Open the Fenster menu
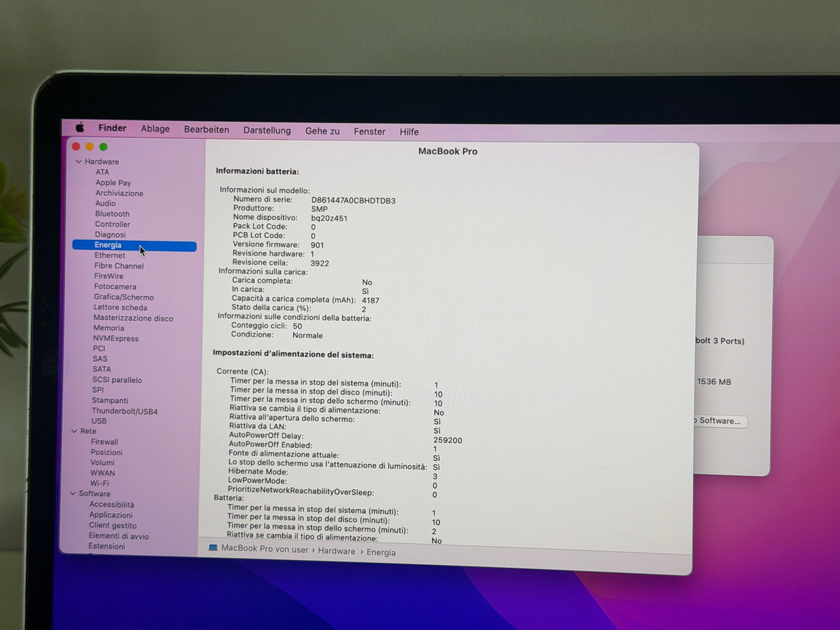Image resolution: width=840 pixels, height=630 pixels. point(370,132)
